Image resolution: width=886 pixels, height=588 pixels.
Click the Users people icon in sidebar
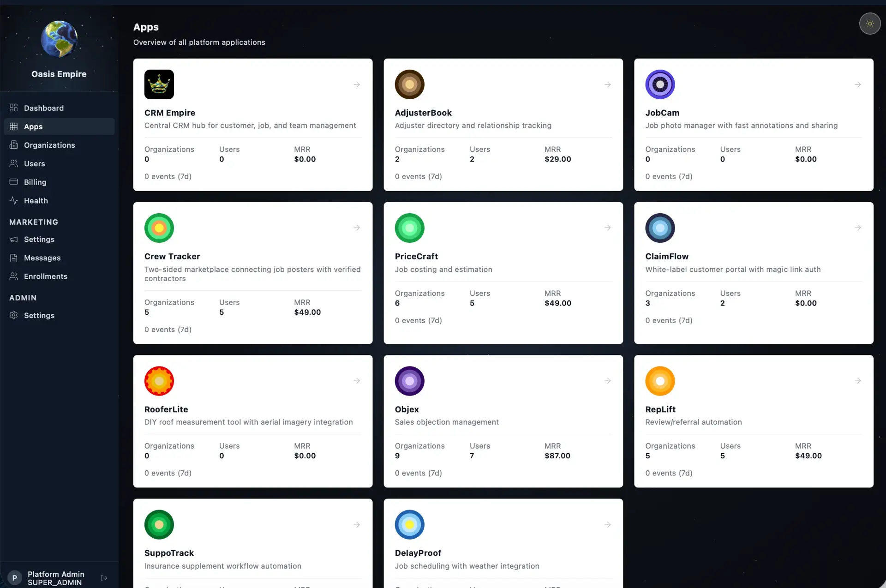pyautogui.click(x=14, y=163)
